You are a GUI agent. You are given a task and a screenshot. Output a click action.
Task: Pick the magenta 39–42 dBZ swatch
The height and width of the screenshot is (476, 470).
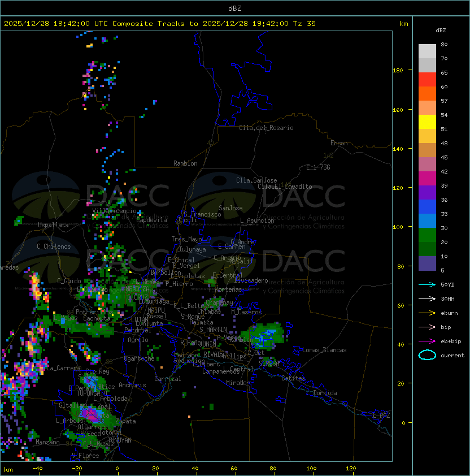(x=427, y=178)
